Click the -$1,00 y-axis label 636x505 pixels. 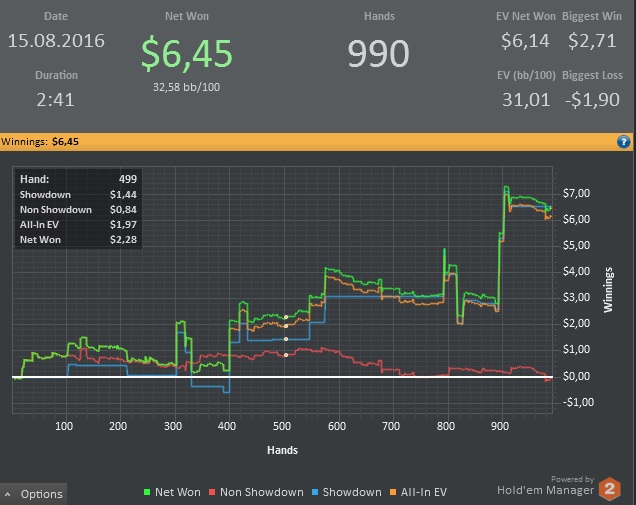pos(578,402)
